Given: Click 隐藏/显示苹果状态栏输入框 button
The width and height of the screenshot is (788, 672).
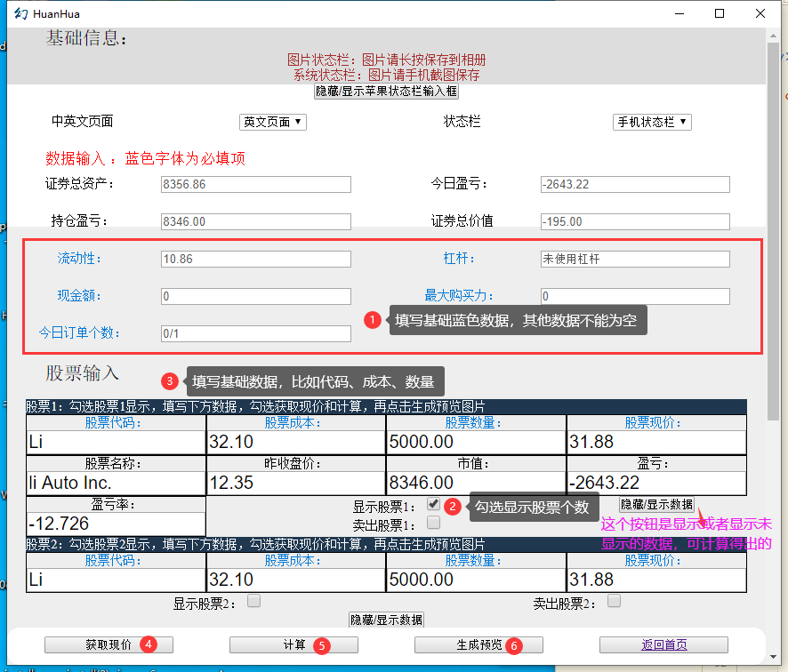Looking at the screenshot, I should click(386, 91).
